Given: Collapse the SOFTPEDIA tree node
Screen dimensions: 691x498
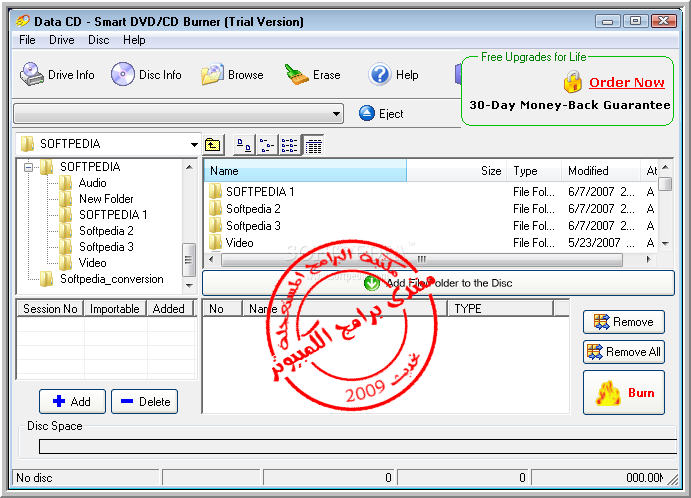Looking at the screenshot, I should pyautogui.click(x=29, y=167).
